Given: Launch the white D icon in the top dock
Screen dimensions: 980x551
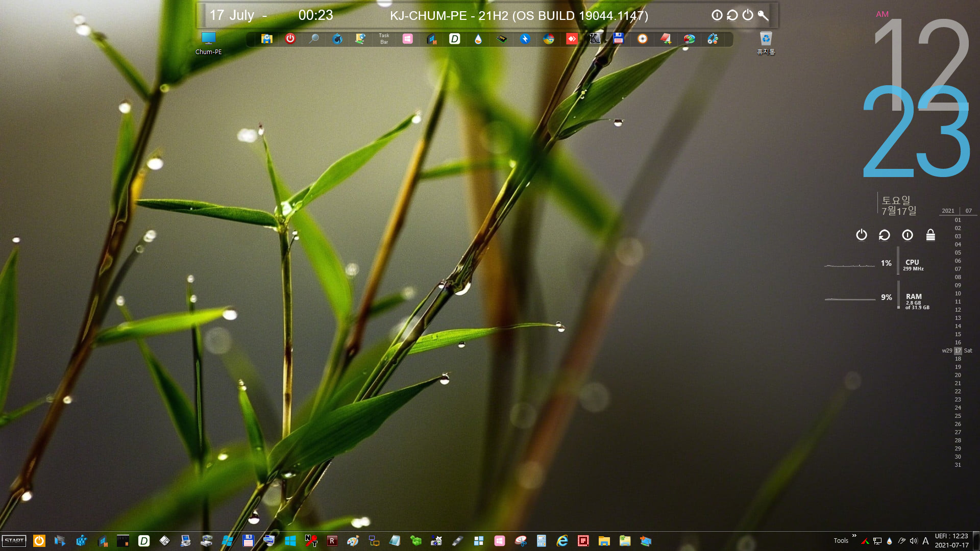Looking at the screenshot, I should tap(454, 39).
